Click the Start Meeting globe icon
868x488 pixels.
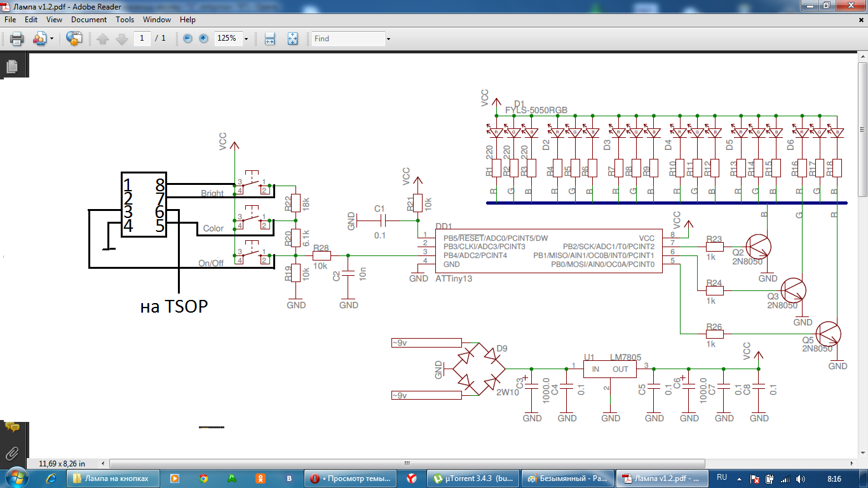[x=74, y=39]
